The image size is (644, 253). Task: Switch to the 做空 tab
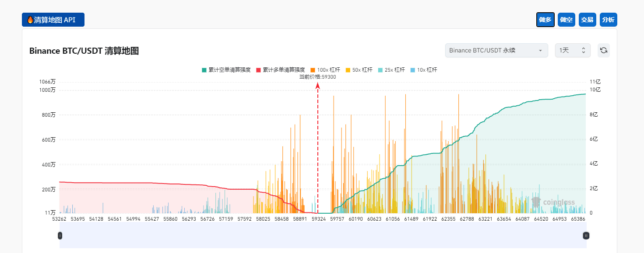[x=567, y=20]
